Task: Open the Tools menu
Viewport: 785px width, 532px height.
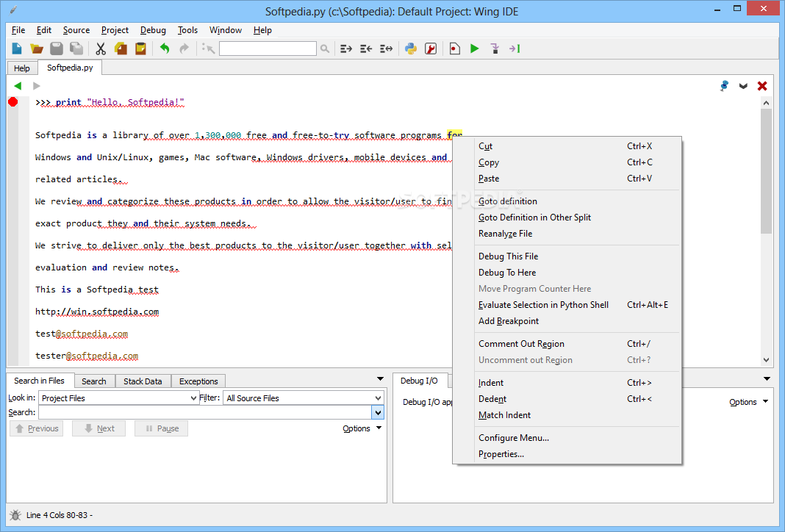Action: (187, 30)
